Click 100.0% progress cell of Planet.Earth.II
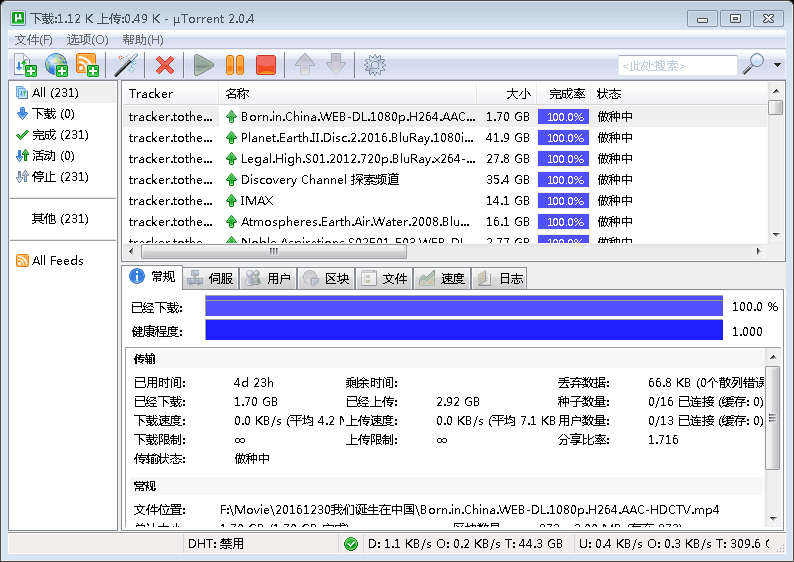Image resolution: width=794 pixels, height=562 pixels. point(564,138)
